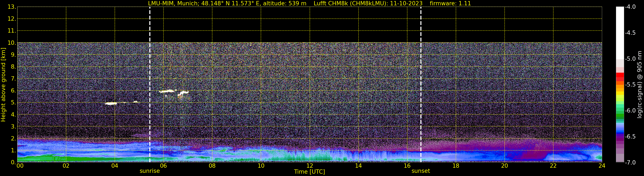This screenshot has height=176, width=644.
Task: Click the '-7.0' colorbar tick label
Action: (x=630, y=162)
